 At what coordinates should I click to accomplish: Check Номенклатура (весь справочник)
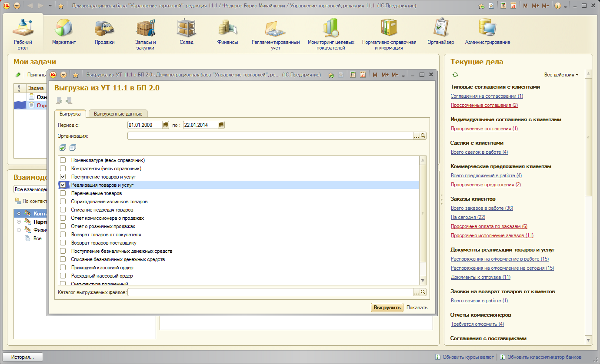tap(63, 160)
